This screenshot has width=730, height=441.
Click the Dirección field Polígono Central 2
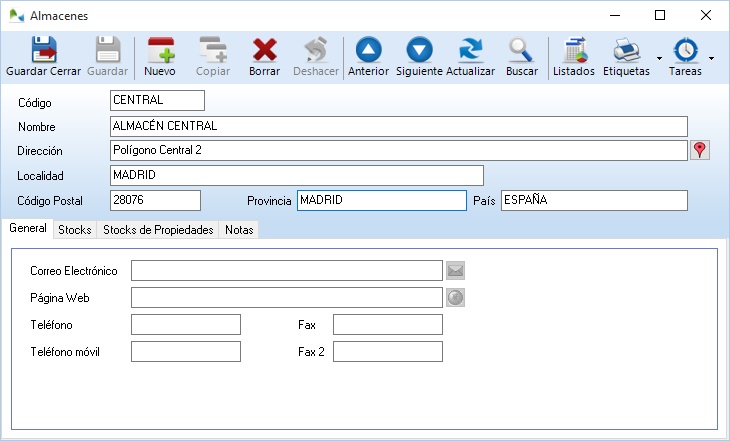tap(399, 151)
